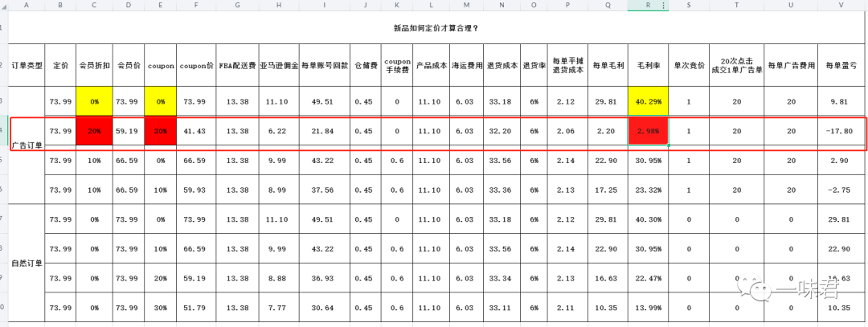868x327 pixels.
Task: Select the 每单广告费用 header cell
Action: (791, 65)
